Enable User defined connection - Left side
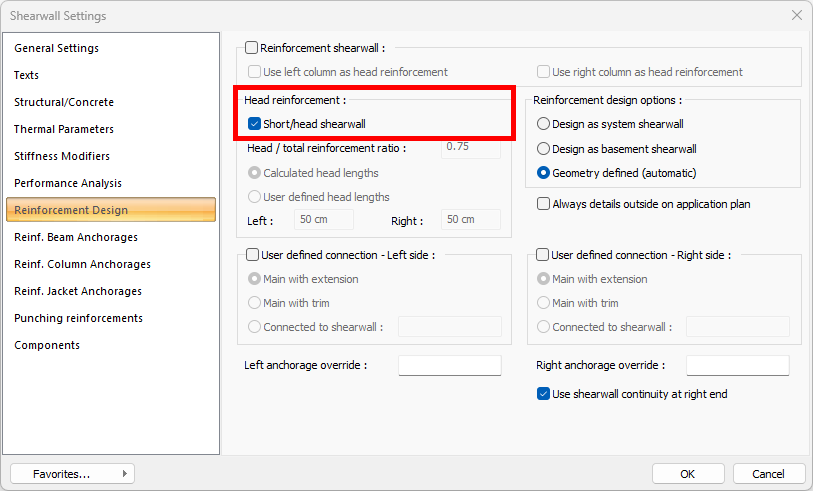 (x=252, y=255)
